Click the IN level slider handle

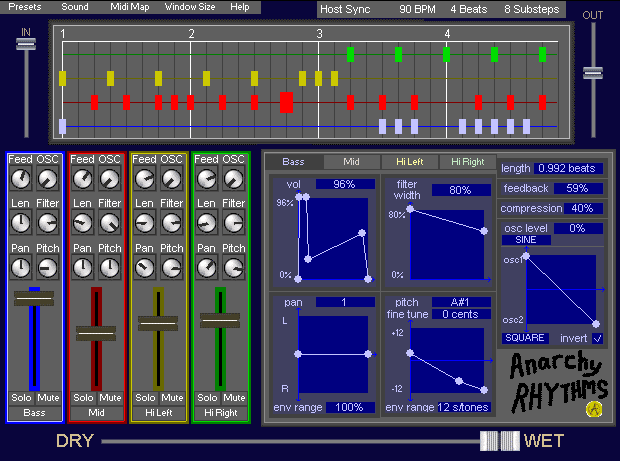coord(26,44)
